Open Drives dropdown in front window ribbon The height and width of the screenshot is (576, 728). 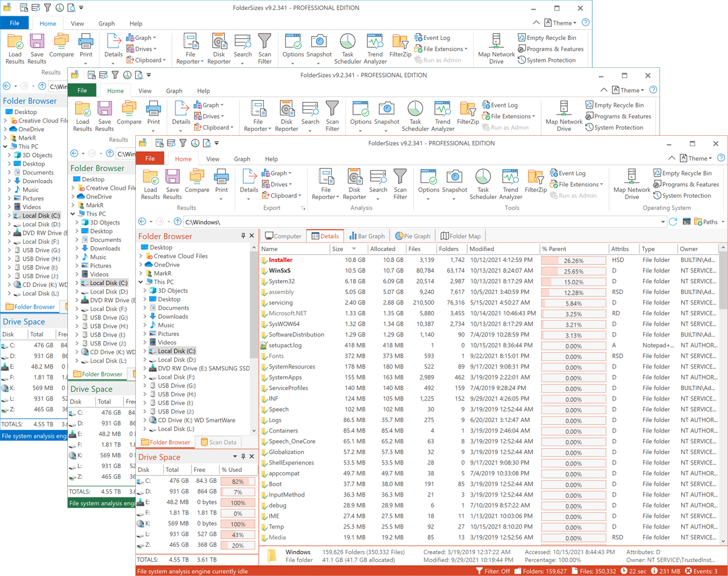point(277,184)
